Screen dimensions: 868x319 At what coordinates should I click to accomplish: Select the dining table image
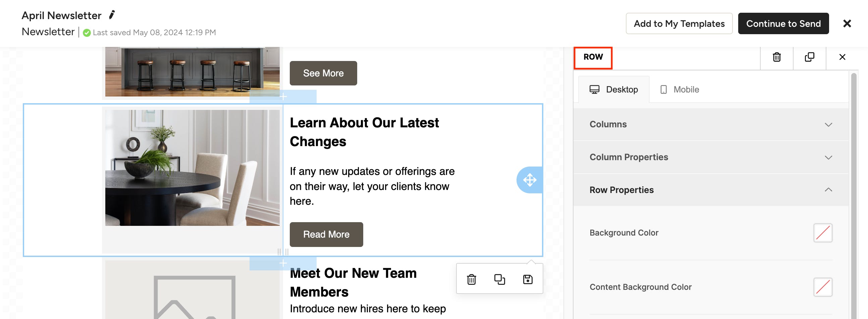coord(192,168)
